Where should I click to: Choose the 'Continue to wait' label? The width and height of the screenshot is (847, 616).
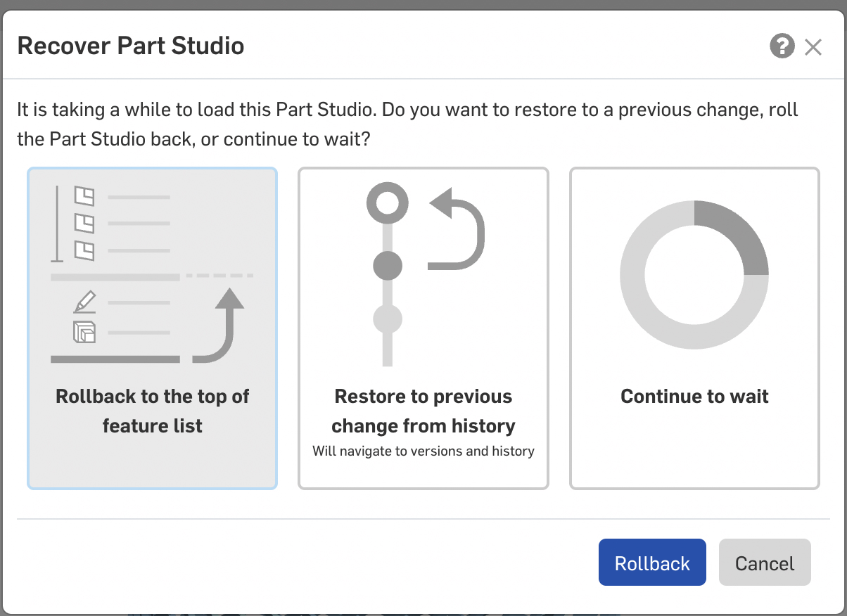[x=694, y=397]
